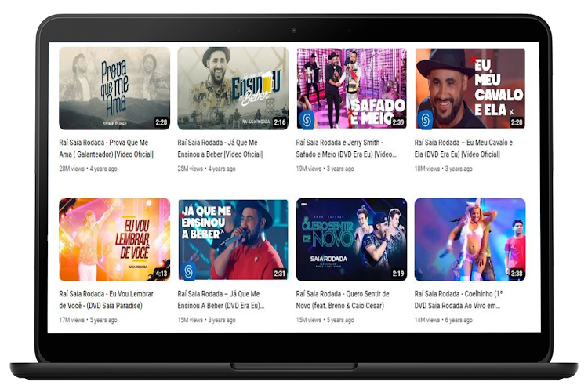Click '15M views • 5 years ago' text
The image size is (588, 392).
325,320
